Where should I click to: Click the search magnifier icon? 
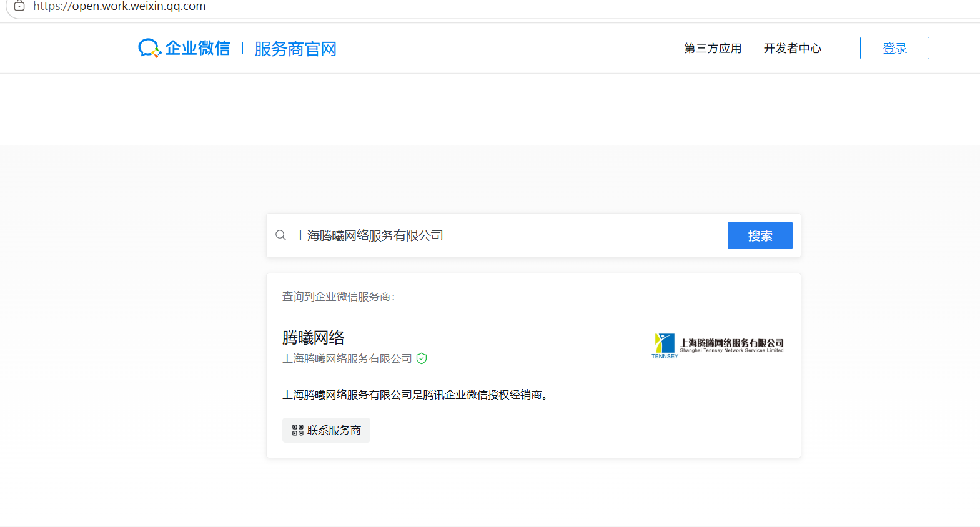point(281,235)
